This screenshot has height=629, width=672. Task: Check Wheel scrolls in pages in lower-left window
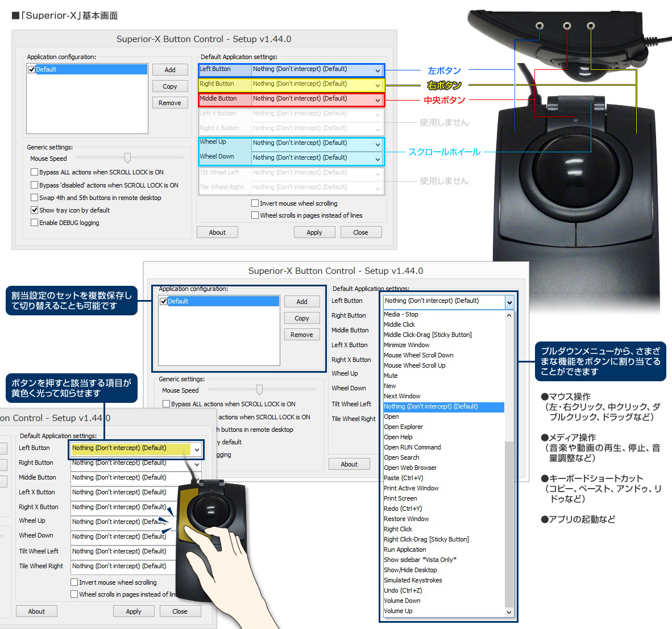[74, 594]
